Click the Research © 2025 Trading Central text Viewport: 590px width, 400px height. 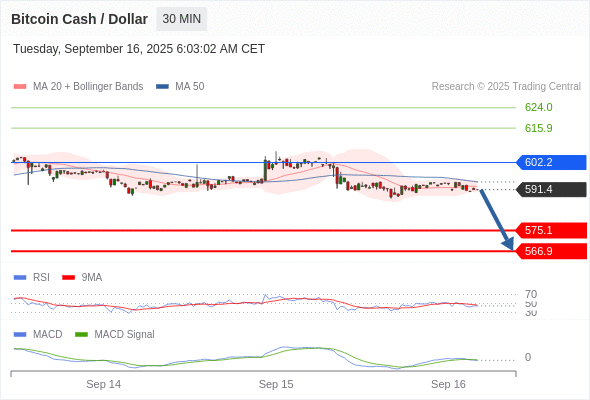click(506, 87)
